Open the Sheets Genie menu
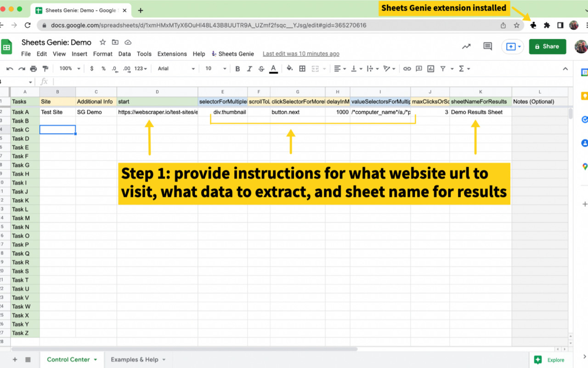588x368 pixels. click(x=232, y=54)
